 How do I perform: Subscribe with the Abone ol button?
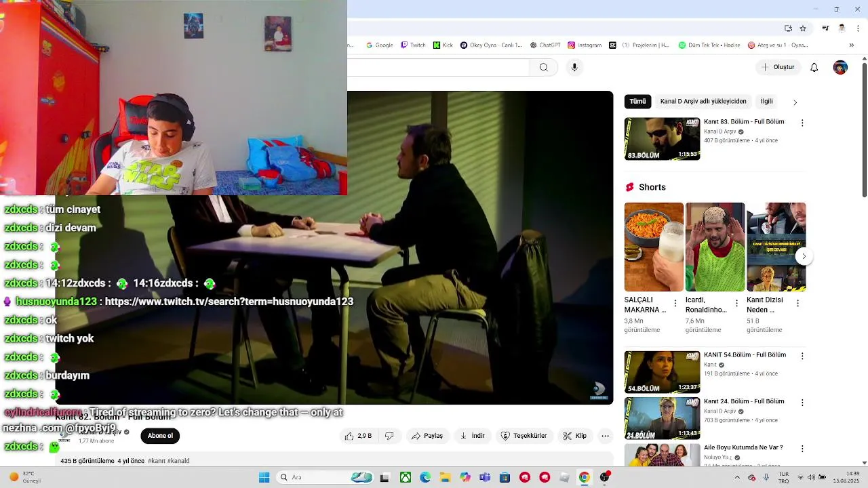tap(160, 436)
